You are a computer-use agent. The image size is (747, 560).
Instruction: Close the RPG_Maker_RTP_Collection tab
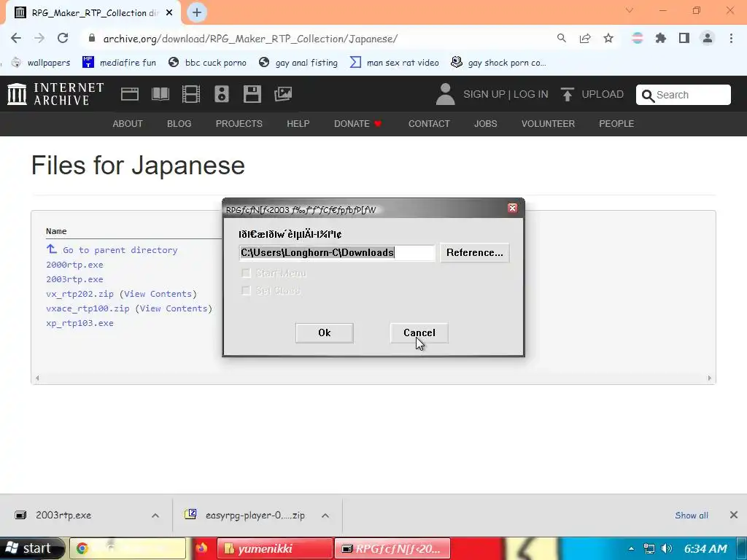click(x=169, y=13)
